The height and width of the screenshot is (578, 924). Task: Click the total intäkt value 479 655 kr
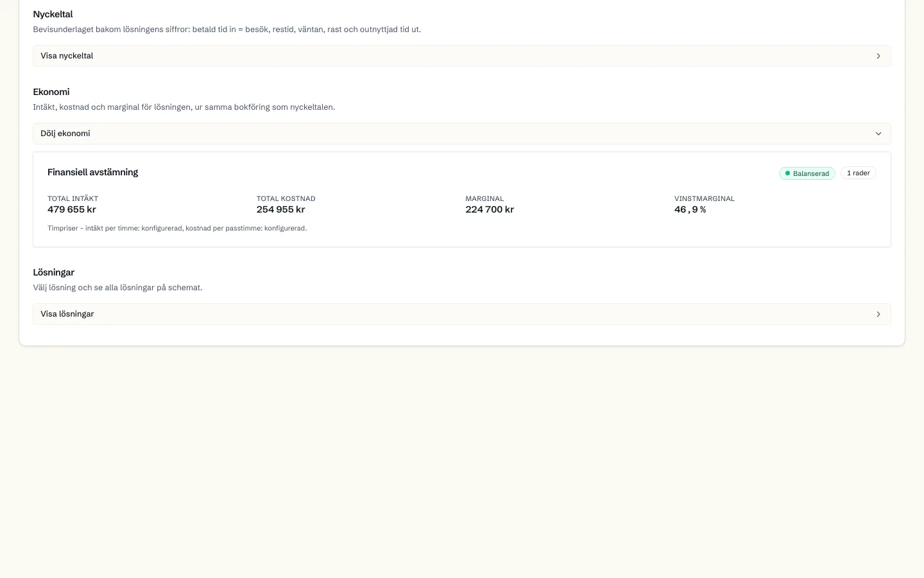click(72, 209)
